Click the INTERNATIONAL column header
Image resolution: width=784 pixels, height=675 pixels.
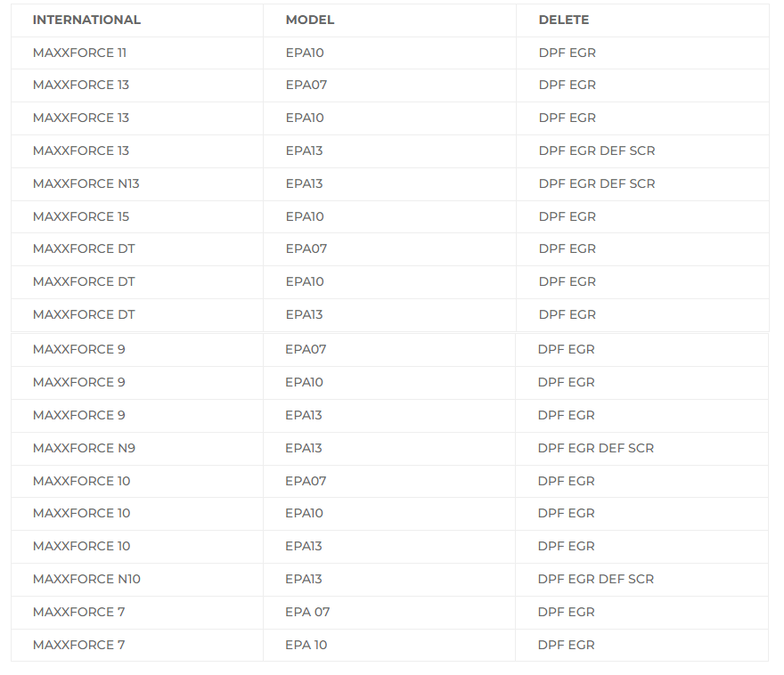point(86,20)
